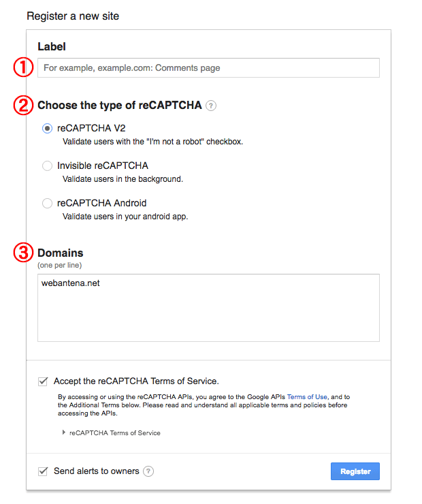
Task: Open the Terms of Use link
Action: coord(307,397)
